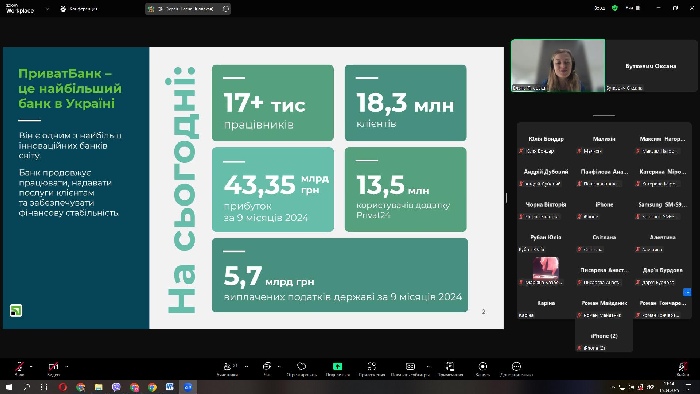Open Word from the Windows taskbar
700x394 pixels.
pyautogui.click(x=170, y=387)
